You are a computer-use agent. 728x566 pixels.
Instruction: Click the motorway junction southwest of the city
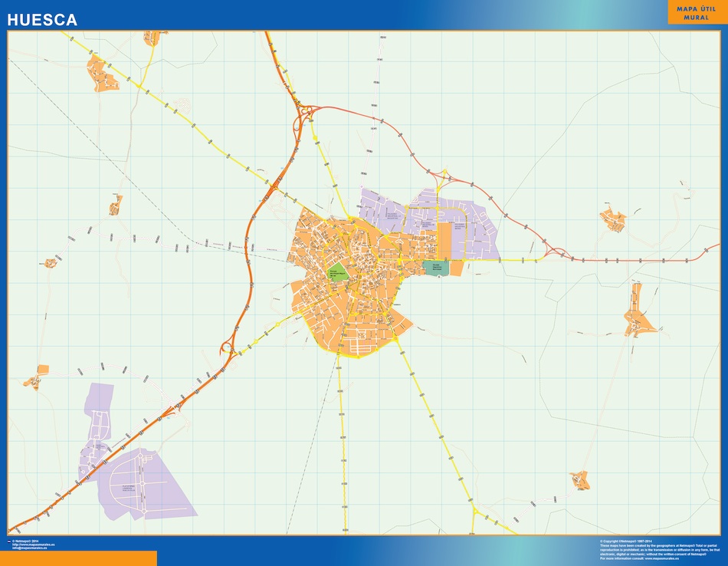(x=228, y=347)
